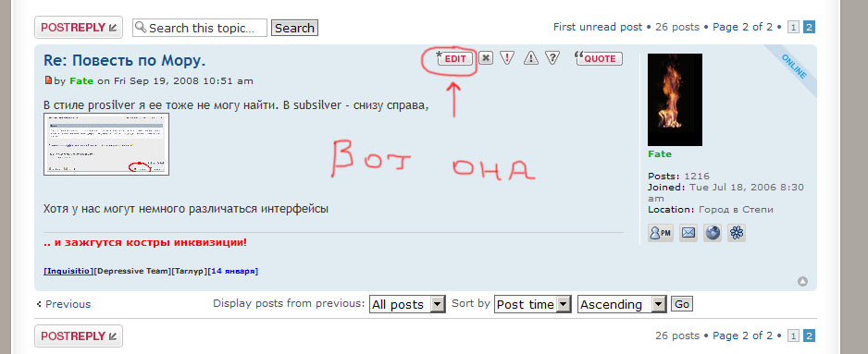Focus the Search this topic field
The width and height of the screenshot is (868, 354).
point(199,28)
